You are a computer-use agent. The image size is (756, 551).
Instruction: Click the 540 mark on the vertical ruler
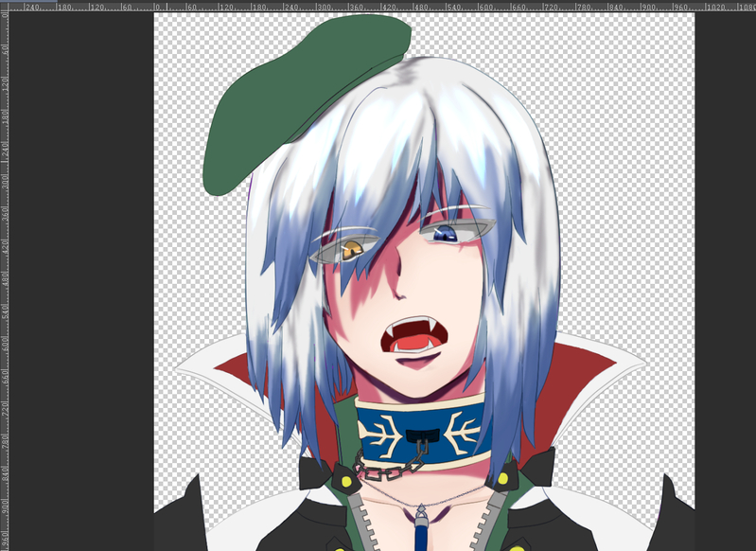5,311
